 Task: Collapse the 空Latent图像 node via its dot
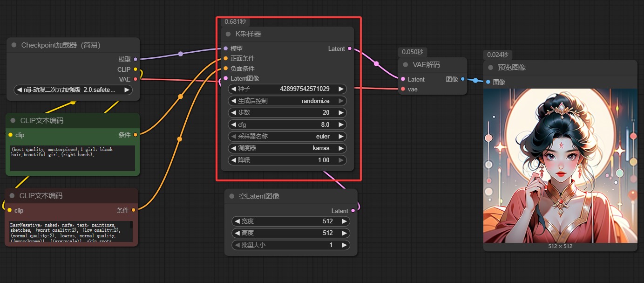(x=232, y=196)
